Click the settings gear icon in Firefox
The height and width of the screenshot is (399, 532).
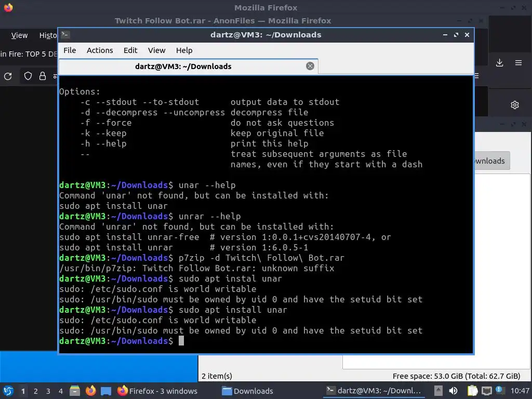[515, 105]
